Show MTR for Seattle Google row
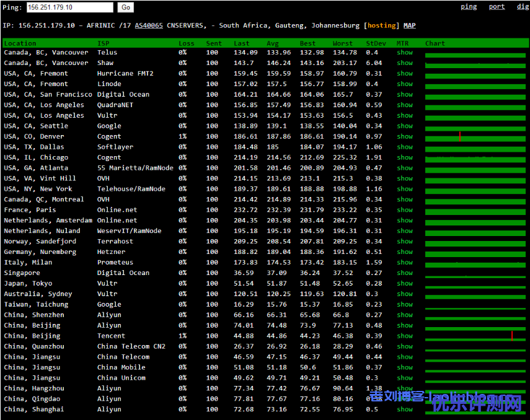The height and width of the screenshot is (420, 530). tap(405, 126)
